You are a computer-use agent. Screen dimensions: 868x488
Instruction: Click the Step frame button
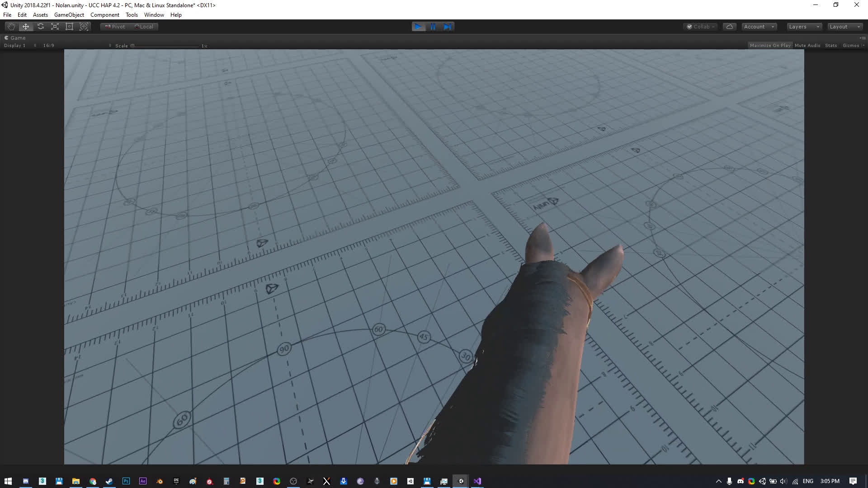[x=447, y=27]
